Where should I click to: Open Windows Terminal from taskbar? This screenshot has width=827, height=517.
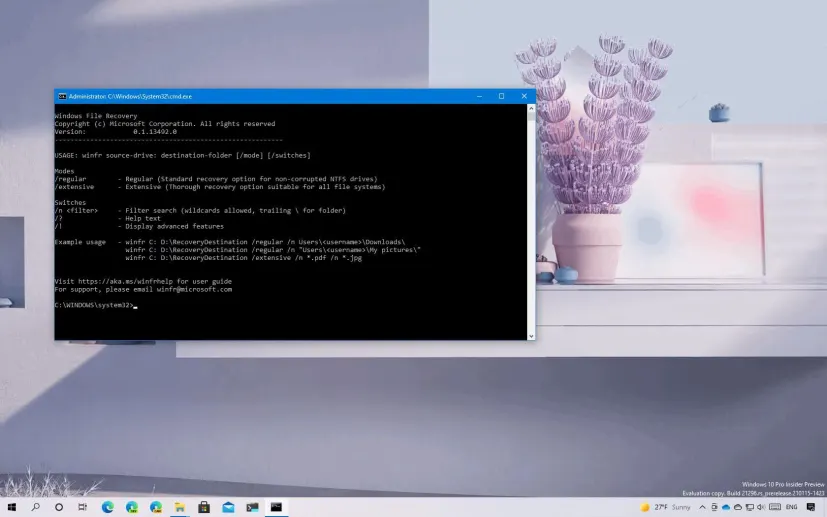[x=252, y=507]
